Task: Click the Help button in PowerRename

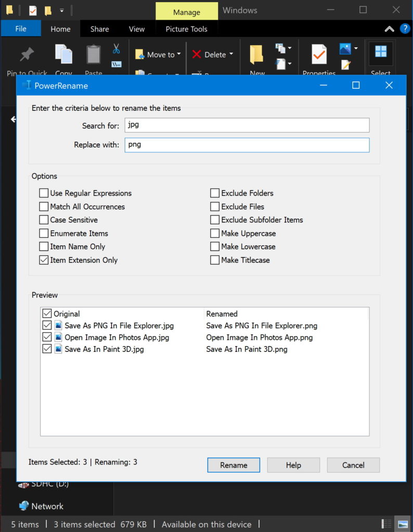Action: click(293, 465)
